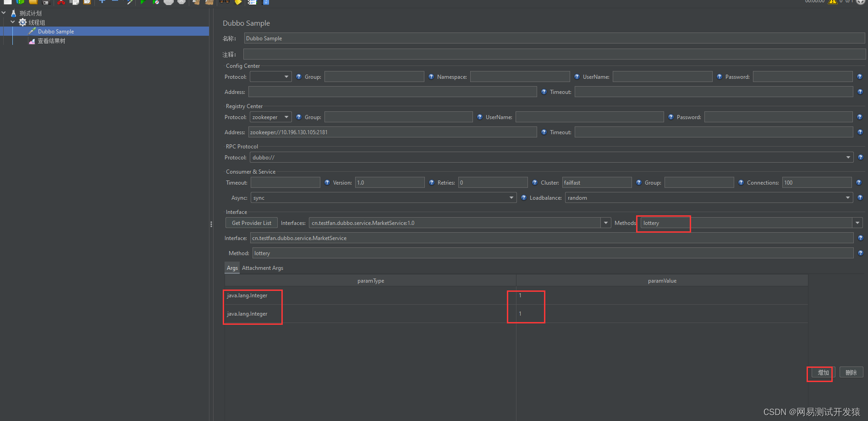This screenshot has width=868, height=421.
Task: Click help icon after Namespace field
Action: (577, 77)
